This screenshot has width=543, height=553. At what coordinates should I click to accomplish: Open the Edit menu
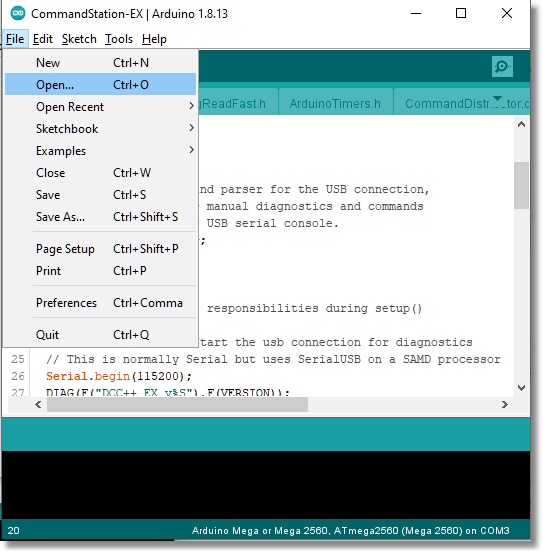tap(43, 39)
